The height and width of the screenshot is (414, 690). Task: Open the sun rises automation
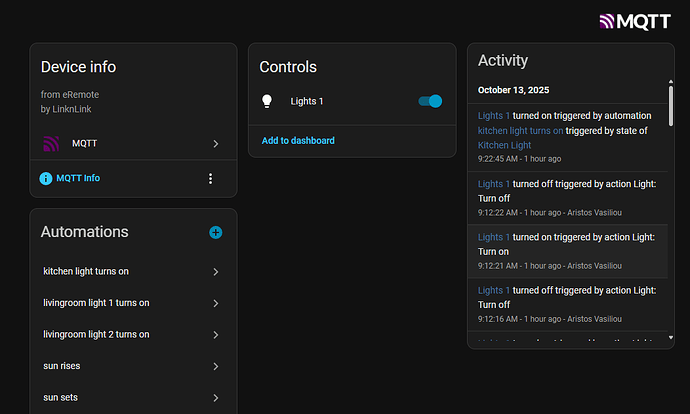62,366
